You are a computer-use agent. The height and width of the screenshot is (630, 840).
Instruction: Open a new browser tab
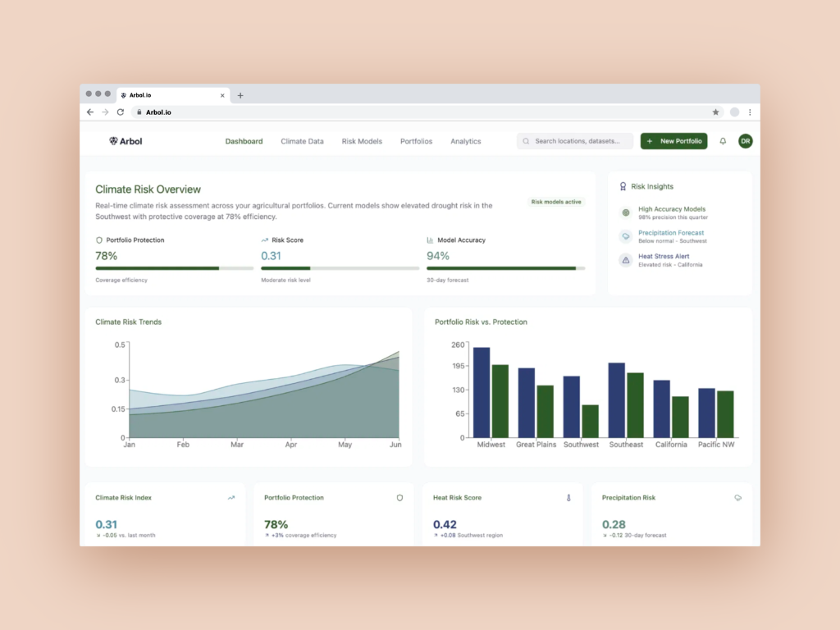coord(240,95)
